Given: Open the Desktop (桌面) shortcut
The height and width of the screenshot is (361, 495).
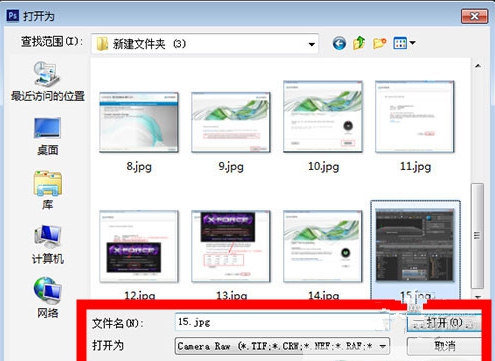Looking at the screenshot, I should point(47,136).
